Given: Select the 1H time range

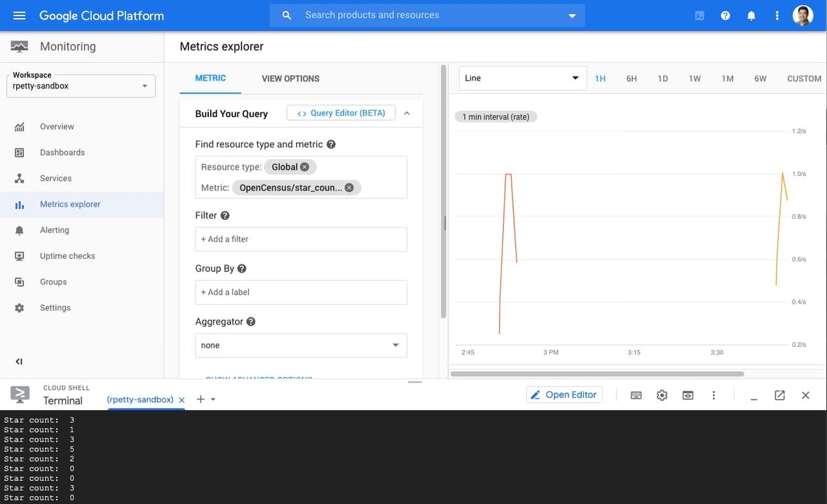Looking at the screenshot, I should click(x=600, y=79).
